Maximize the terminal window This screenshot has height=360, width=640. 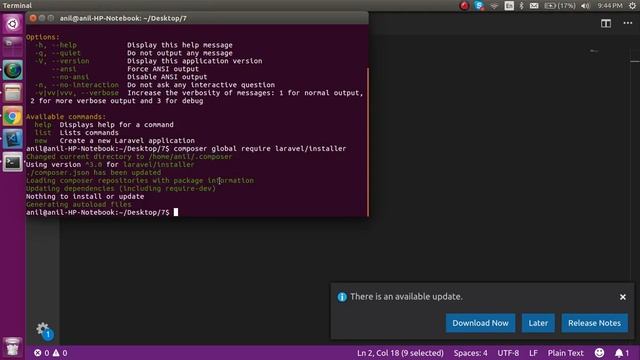[51, 18]
